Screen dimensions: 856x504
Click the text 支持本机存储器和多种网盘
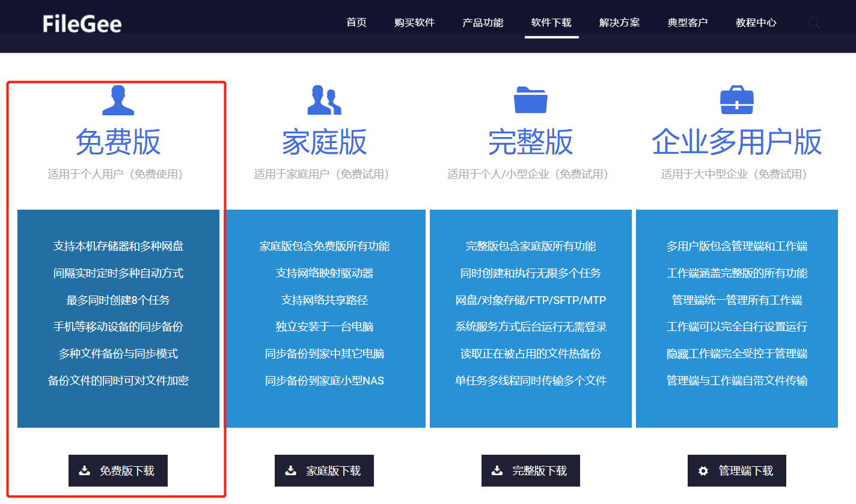tap(118, 246)
